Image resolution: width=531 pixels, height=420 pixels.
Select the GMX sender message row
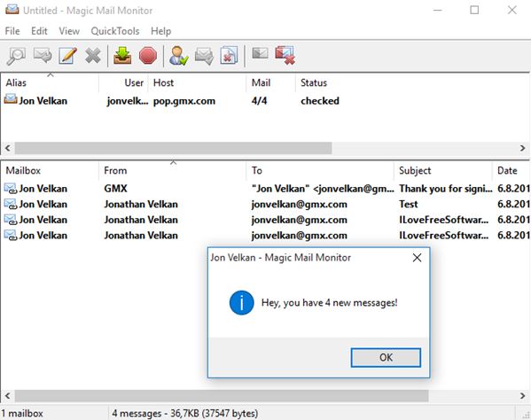tap(266, 189)
